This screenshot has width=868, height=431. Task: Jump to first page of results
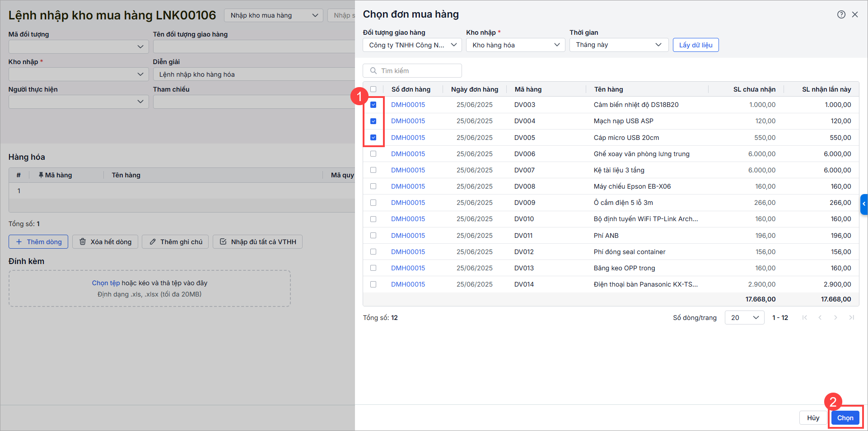(805, 318)
